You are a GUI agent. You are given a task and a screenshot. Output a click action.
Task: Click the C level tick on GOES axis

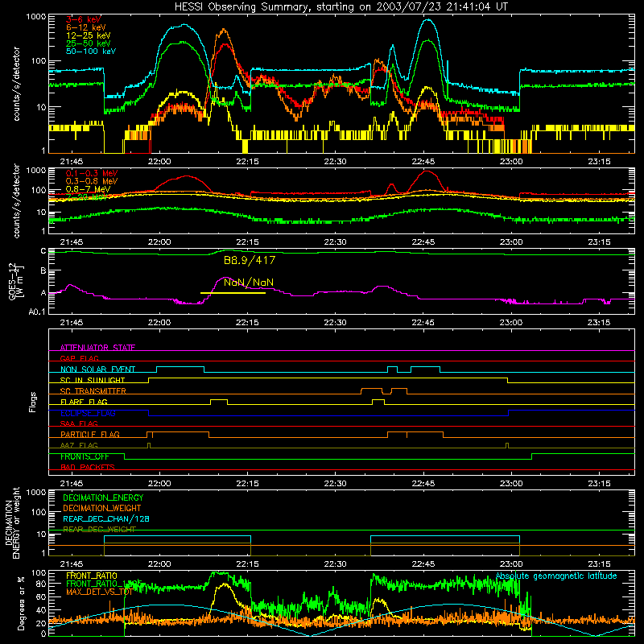pos(43,251)
